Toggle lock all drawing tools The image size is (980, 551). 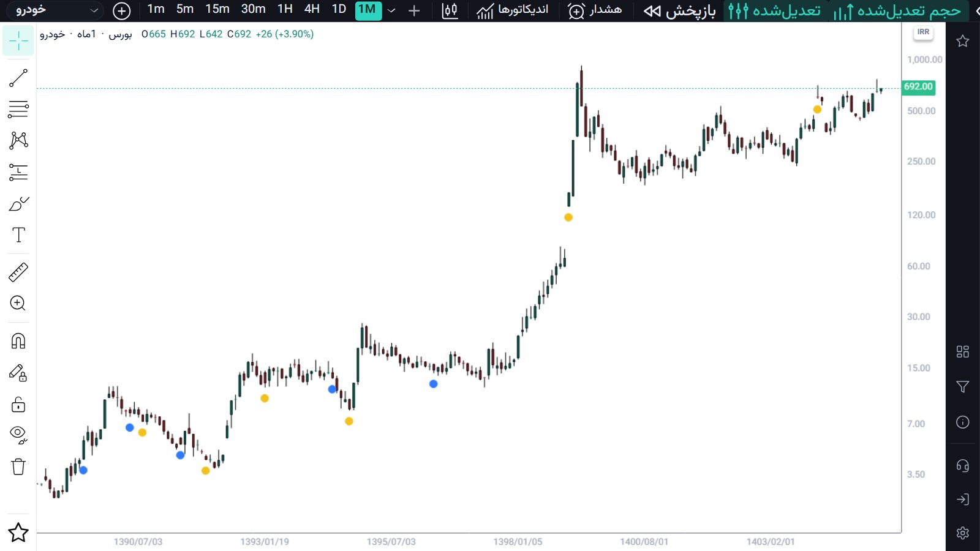tap(18, 404)
